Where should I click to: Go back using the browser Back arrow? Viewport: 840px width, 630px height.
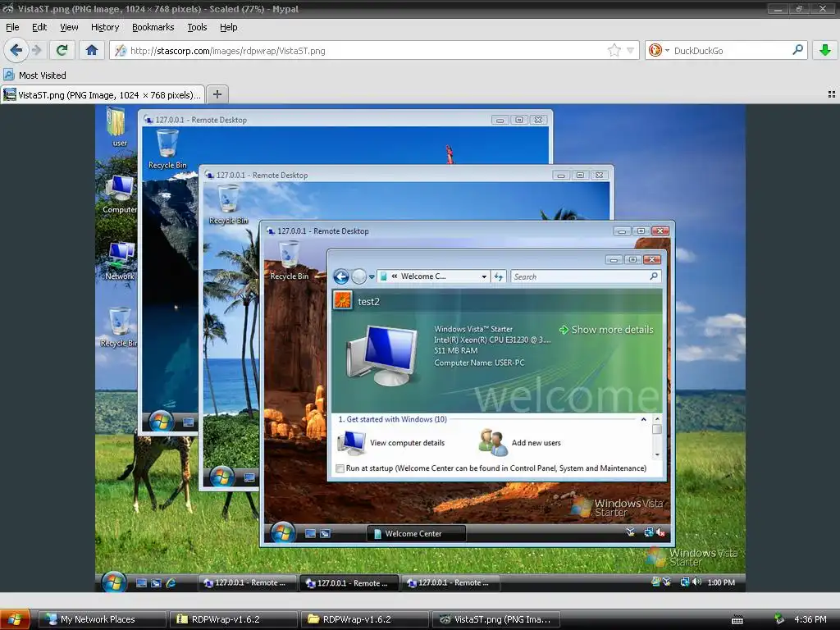pyautogui.click(x=16, y=50)
